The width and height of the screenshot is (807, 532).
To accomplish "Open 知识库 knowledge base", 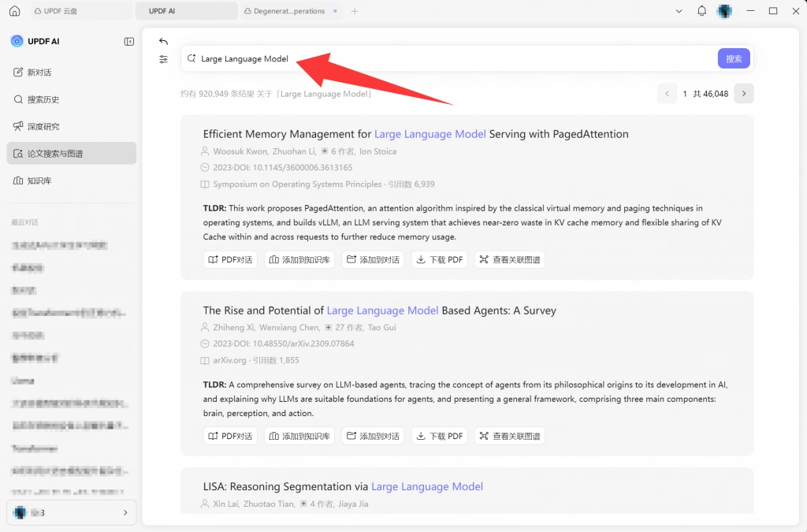I will (72, 180).
